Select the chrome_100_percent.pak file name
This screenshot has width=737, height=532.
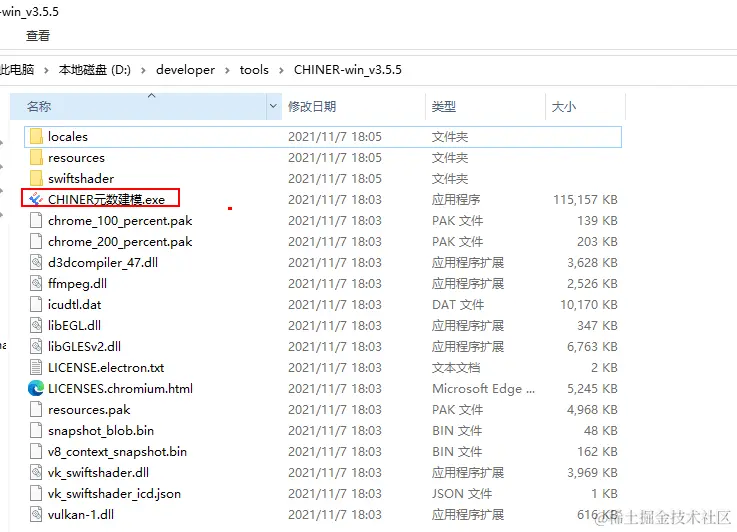point(120,221)
